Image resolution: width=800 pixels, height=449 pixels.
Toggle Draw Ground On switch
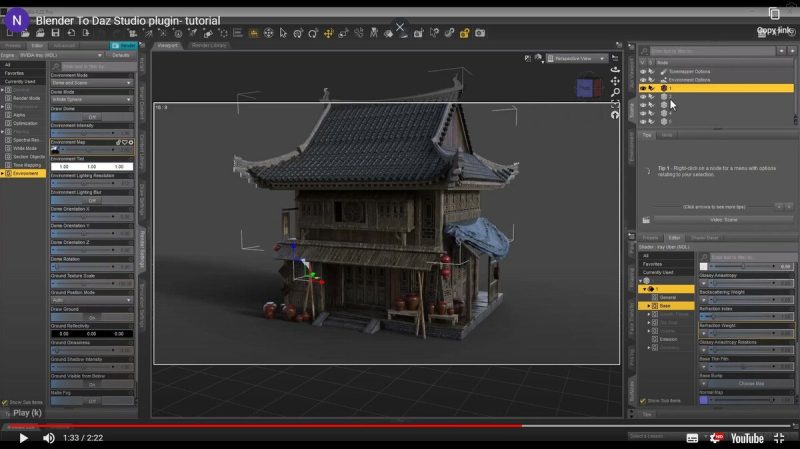pyautogui.click(x=92, y=317)
